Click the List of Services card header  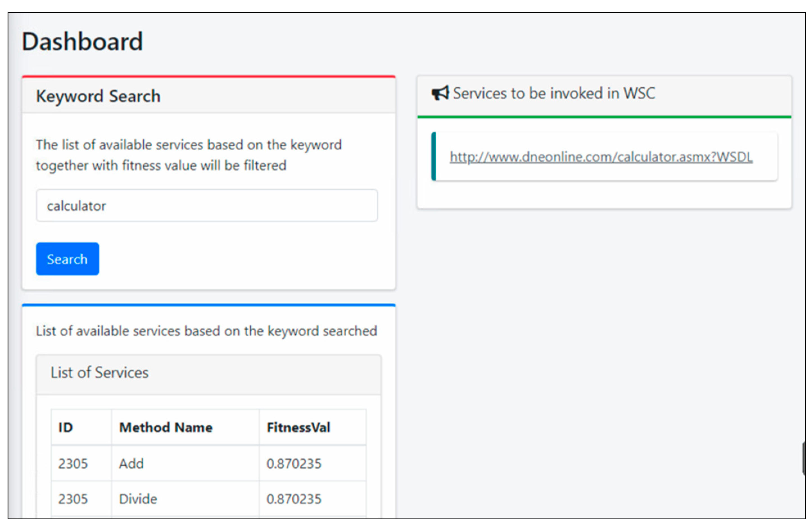coord(99,372)
